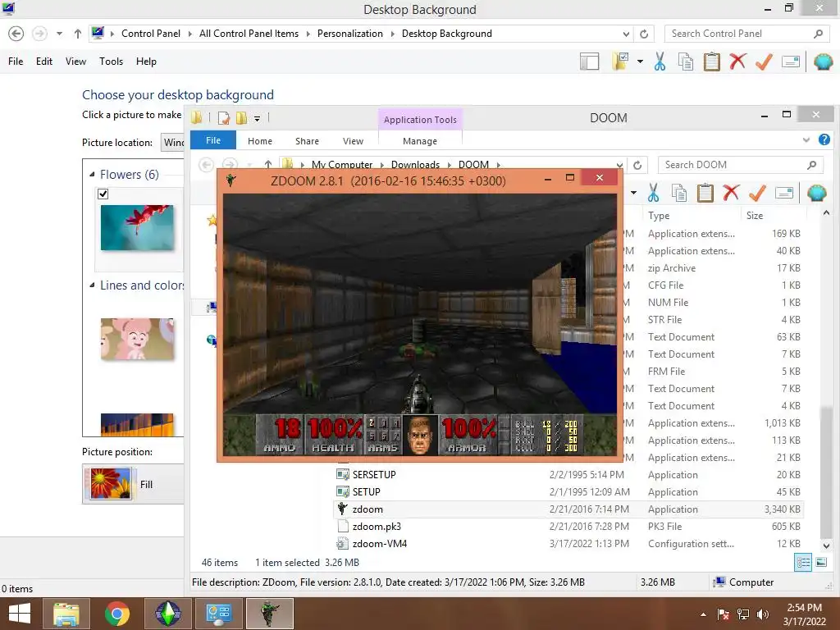Open File menu in Desktop Background window
The height and width of the screenshot is (630, 840).
pyautogui.click(x=16, y=62)
